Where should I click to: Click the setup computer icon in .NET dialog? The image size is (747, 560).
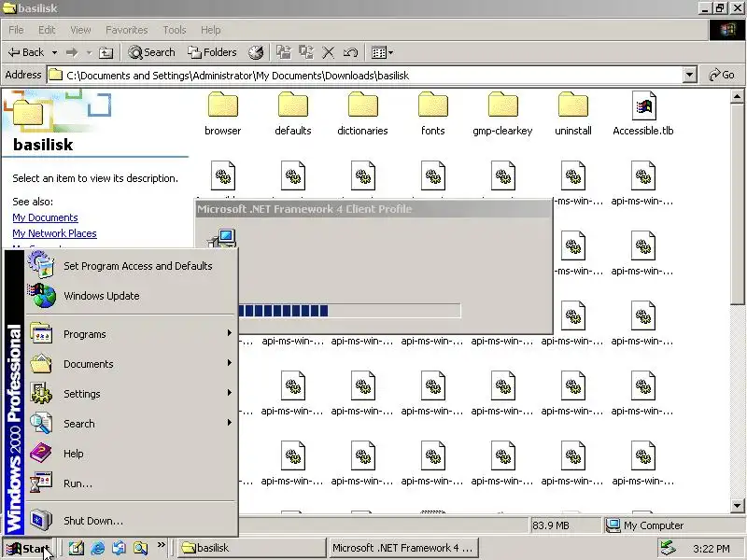tap(222, 237)
